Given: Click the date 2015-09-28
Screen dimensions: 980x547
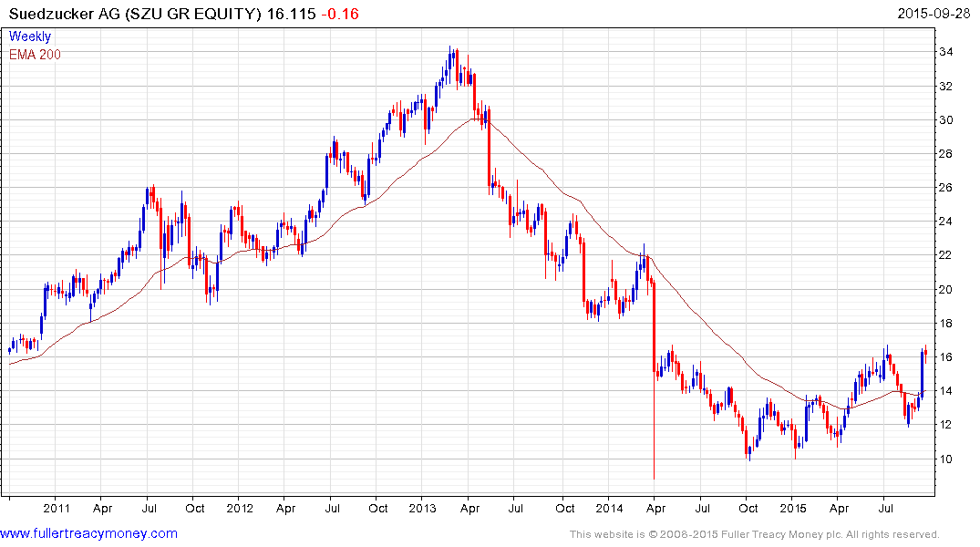Looking at the screenshot, I should point(934,13).
